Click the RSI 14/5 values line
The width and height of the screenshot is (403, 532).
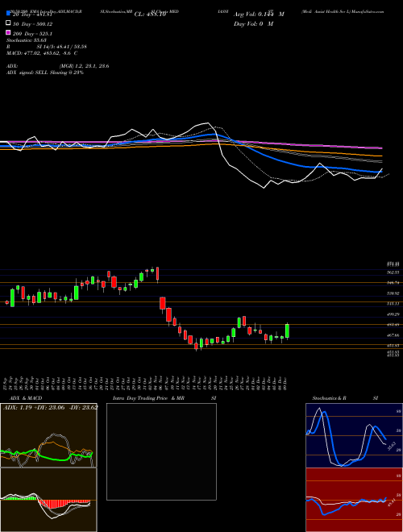click(x=47, y=47)
